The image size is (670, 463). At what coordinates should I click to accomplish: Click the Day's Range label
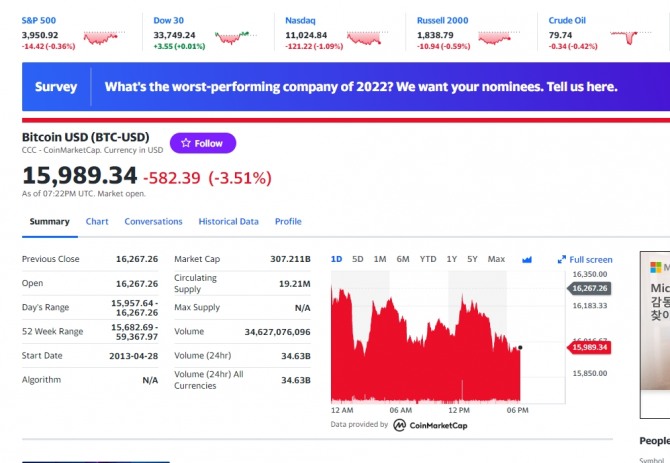(45, 308)
